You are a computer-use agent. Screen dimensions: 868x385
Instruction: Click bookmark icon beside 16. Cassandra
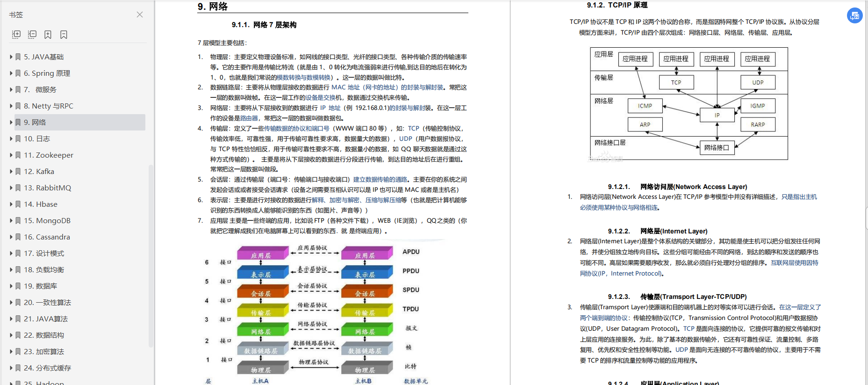coord(18,237)
